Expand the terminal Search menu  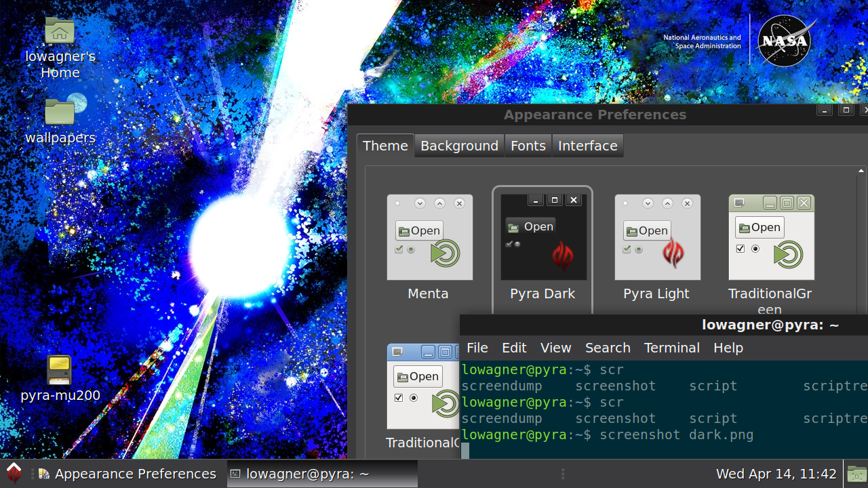pos(608,348)
